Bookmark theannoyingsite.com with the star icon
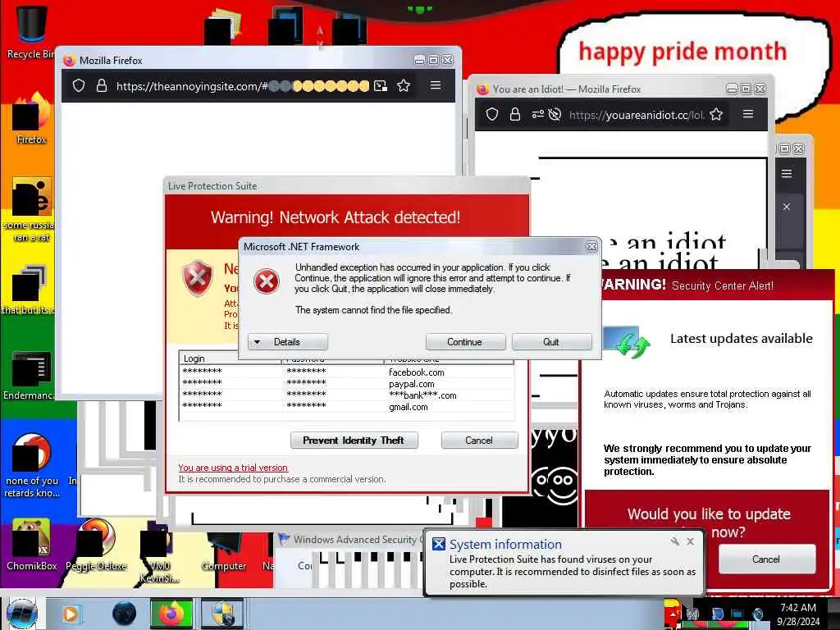 coord(404,85)
